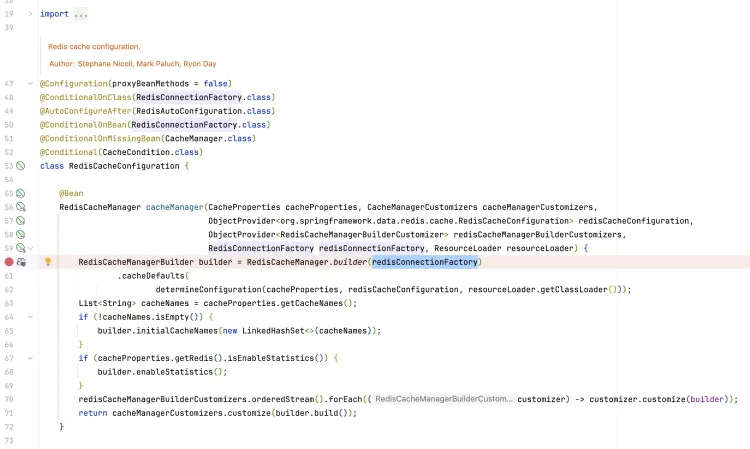Expand the folded import ellipsis placeholder
750x449 pixels.
[x=80, y=15]
